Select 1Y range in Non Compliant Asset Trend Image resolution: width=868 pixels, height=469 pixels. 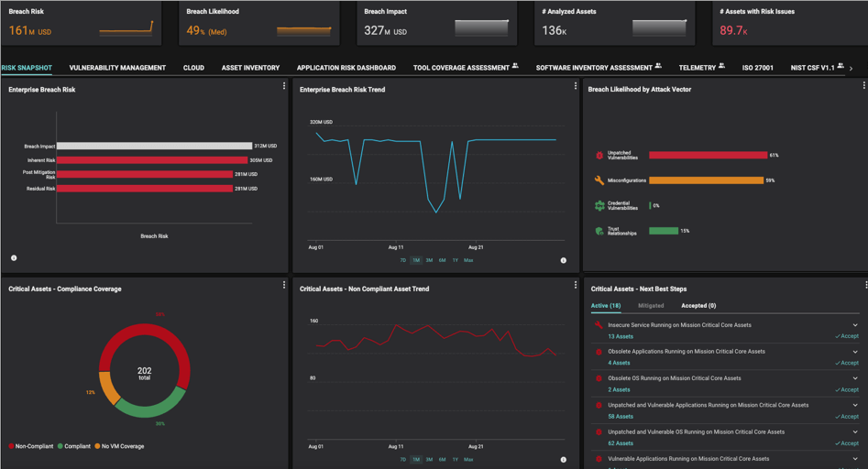click(x=455, y=460)
